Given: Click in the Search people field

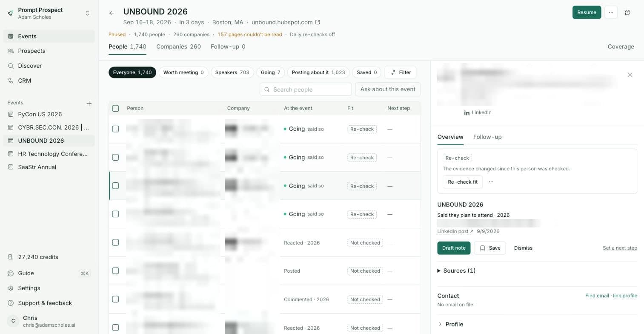Looking at the screenshot, I should [306, 89].
